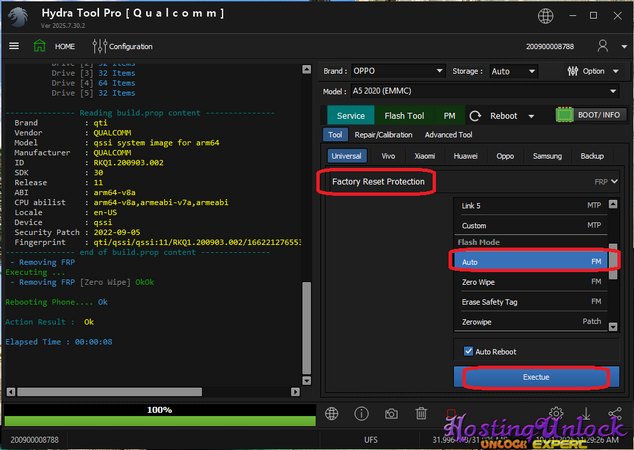Switch to the Flash Tool tab

coord(404,116)
